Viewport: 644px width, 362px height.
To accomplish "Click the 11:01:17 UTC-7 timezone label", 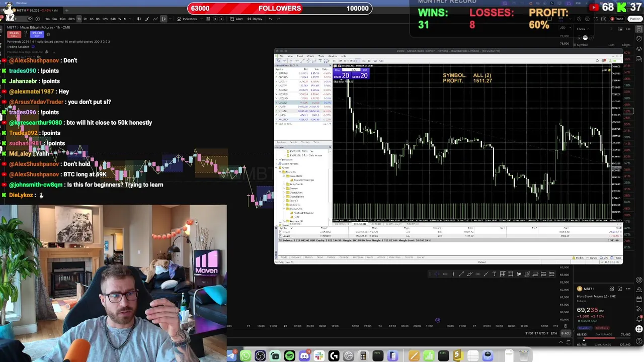I will (537, 333).
